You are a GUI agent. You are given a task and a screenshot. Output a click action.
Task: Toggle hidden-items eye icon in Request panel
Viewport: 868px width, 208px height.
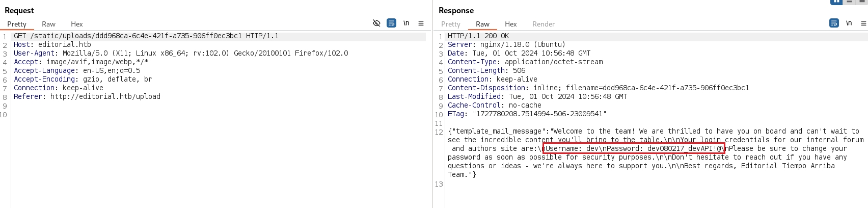(x=376, y=23)
